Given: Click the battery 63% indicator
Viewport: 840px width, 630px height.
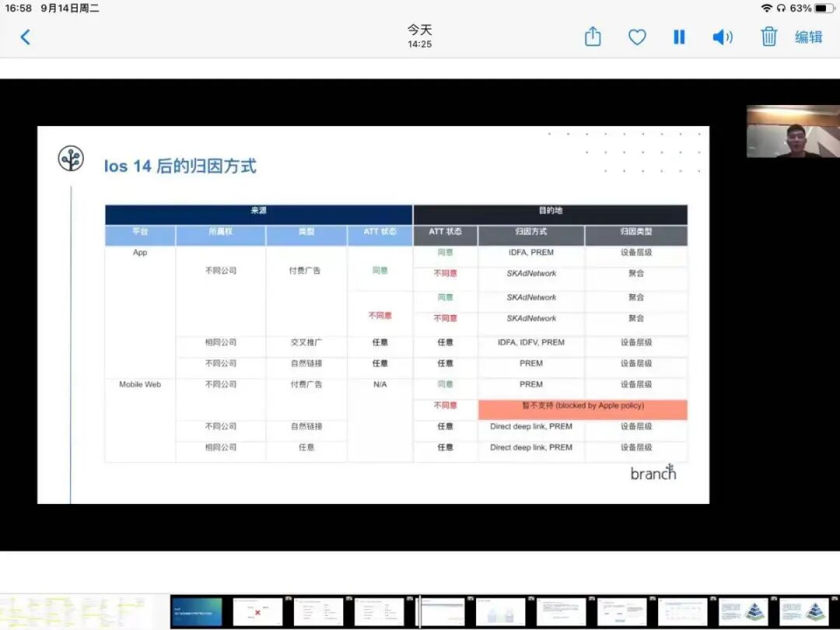Looking at the screenshot, I should point(811,8).
